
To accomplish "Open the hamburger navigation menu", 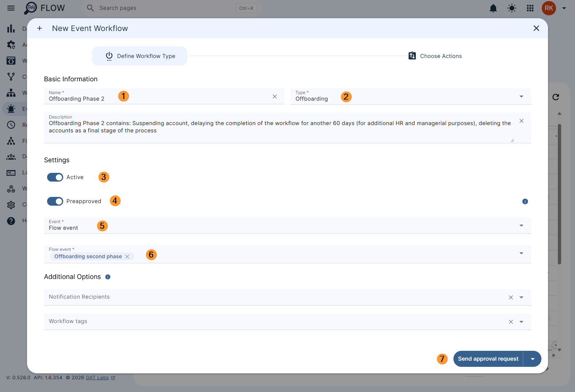I will tap(11, 8).
